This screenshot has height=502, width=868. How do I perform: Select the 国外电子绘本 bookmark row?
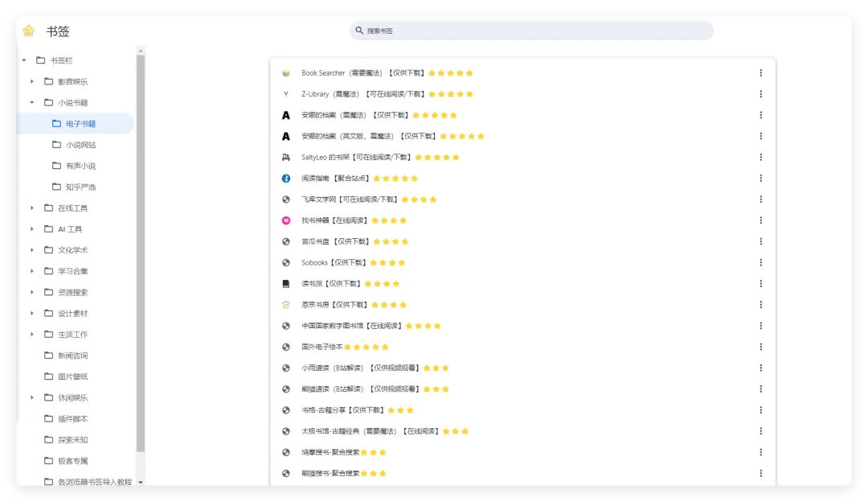[x=522, y=347]
